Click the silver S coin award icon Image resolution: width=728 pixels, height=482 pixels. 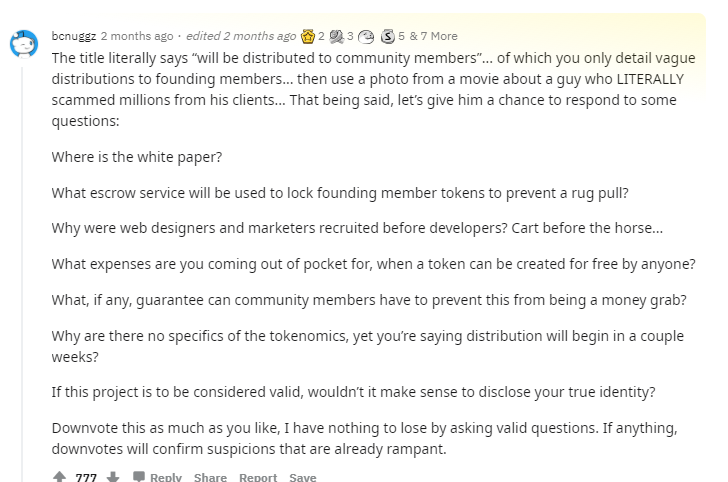pos(388,36)
